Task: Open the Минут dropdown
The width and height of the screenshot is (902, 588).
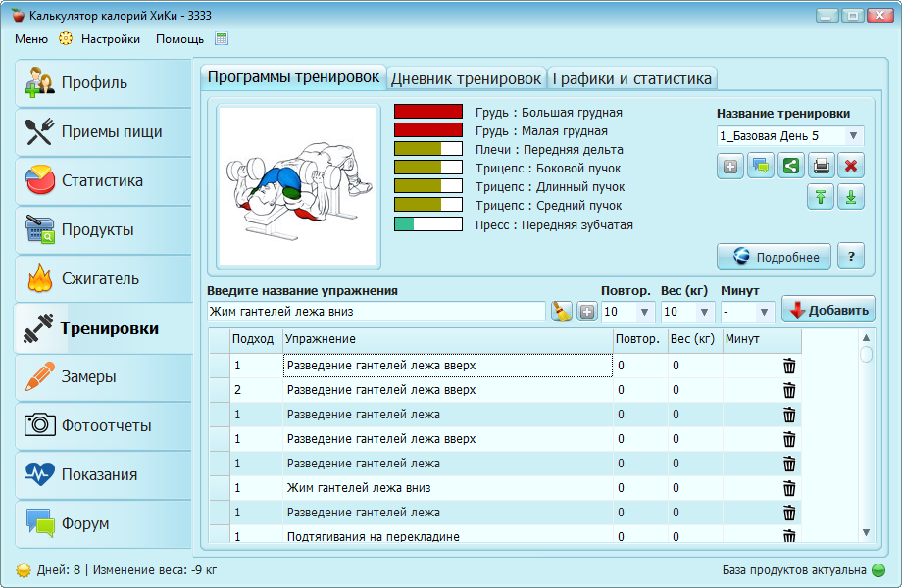Action: coord(763,312)
